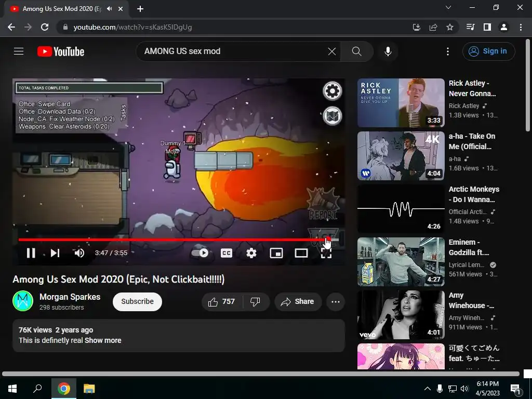Viewport: 532px width, 399px height.
Task: Enter full screen mode
Action: (326, 253)
